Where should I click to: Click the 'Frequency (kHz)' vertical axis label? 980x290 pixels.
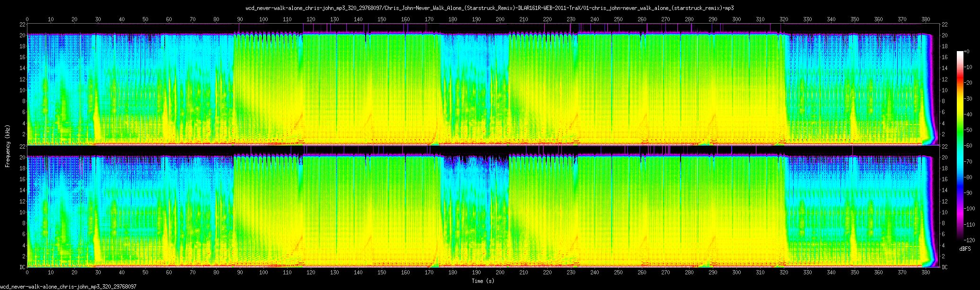(x=8, y=145)
